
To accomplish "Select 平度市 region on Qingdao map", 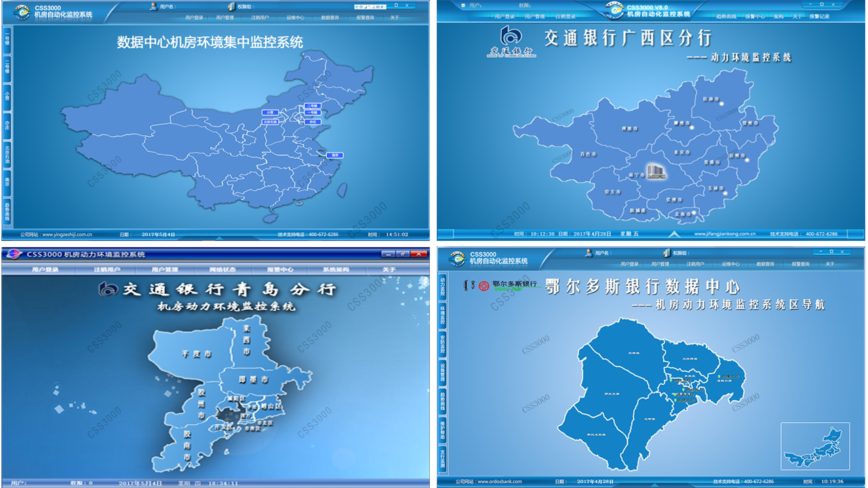I will [197, 354].
